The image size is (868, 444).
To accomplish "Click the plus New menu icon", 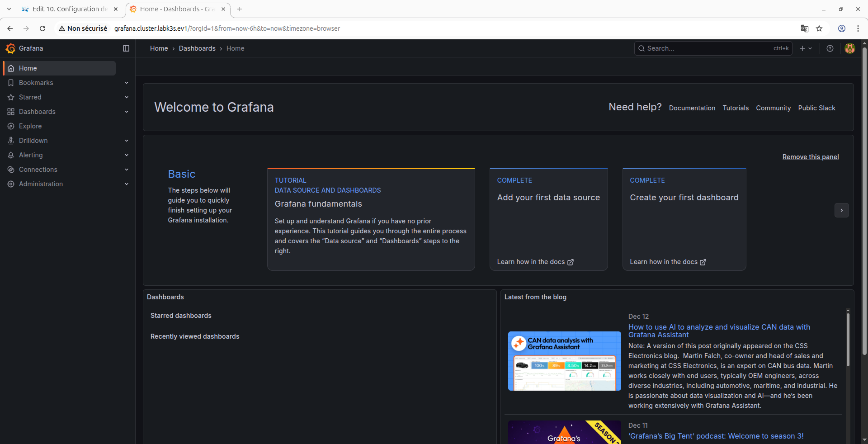I will [x=806, y=48].
